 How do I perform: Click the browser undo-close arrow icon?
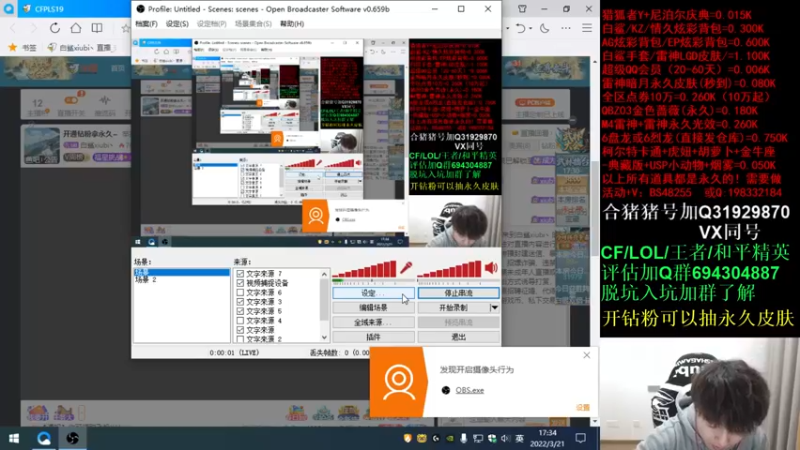(520, 28)
